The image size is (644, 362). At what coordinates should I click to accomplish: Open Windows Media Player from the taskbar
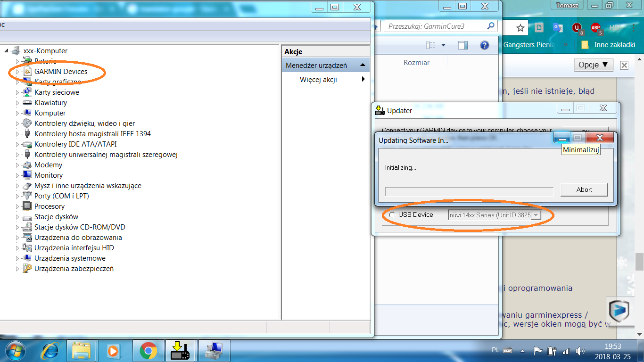114,351
